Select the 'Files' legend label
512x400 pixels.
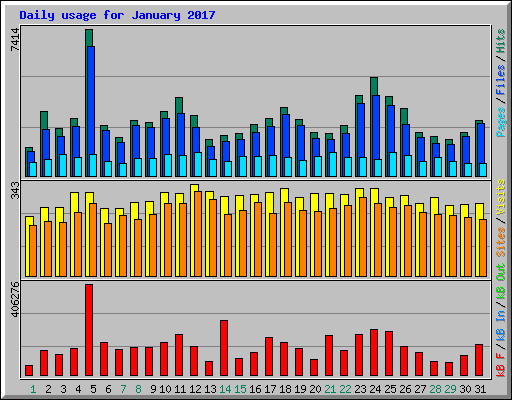[x=501, y=80]
